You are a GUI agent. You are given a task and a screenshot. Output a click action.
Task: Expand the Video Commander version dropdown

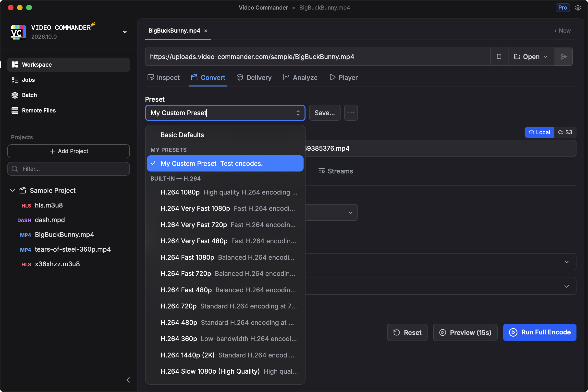(124, 32)
